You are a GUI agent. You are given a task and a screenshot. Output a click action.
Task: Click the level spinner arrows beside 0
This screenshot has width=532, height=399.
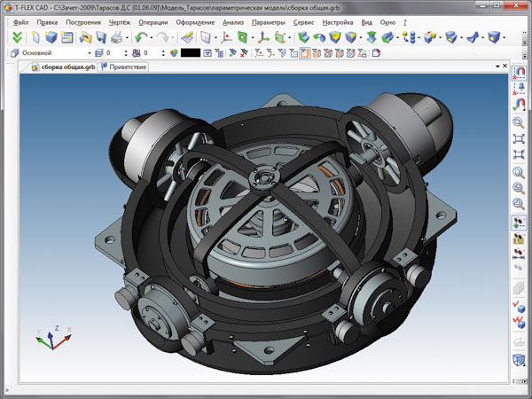pos(126,53)
